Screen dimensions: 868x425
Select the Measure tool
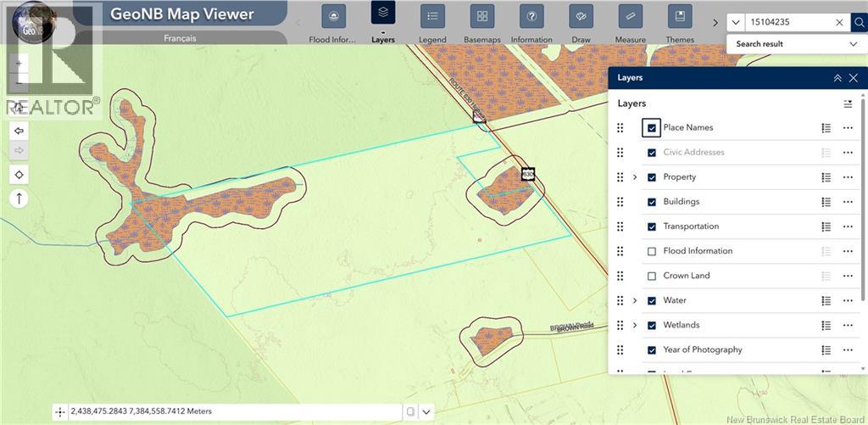pos(631,17)
